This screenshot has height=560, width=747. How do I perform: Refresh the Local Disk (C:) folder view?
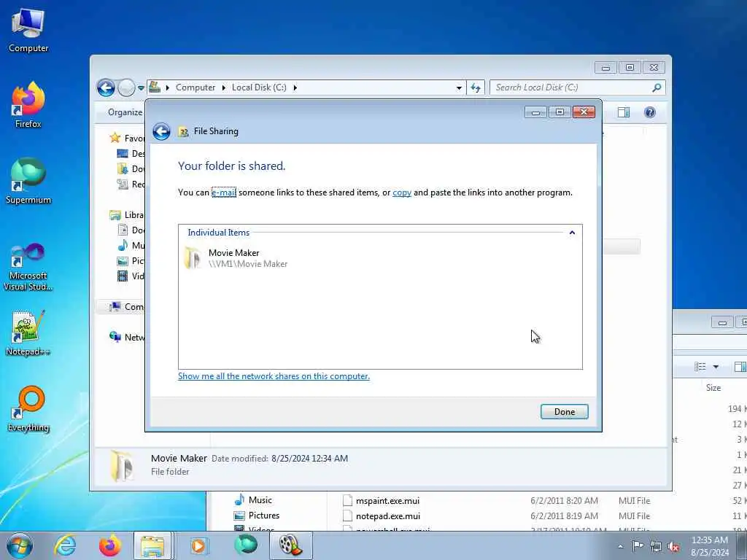click(x=476, y=87)
